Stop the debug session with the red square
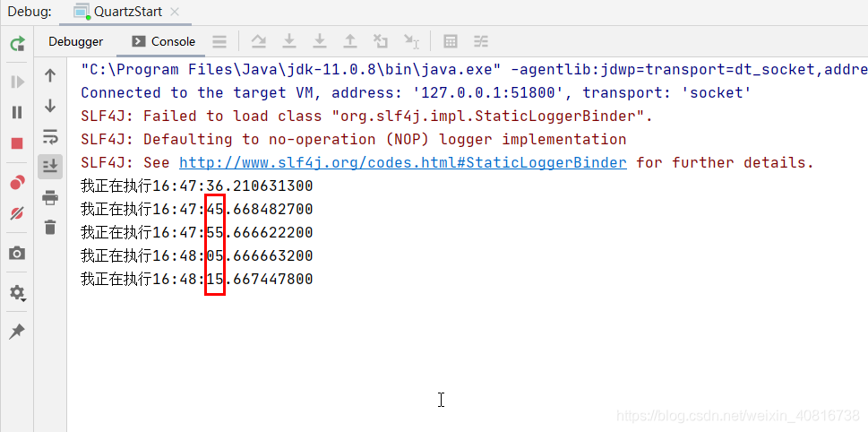Screen dimensions: 868x432 coord(17,143)
